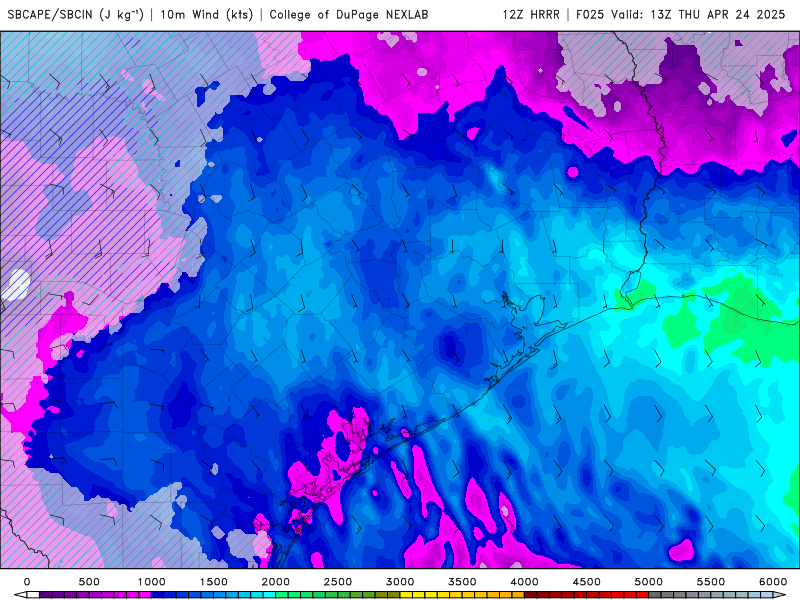The height and width of the screenshot is (600, 800).
Task: Pick the color bar segment directly below 2000
Action: point(282,595)
